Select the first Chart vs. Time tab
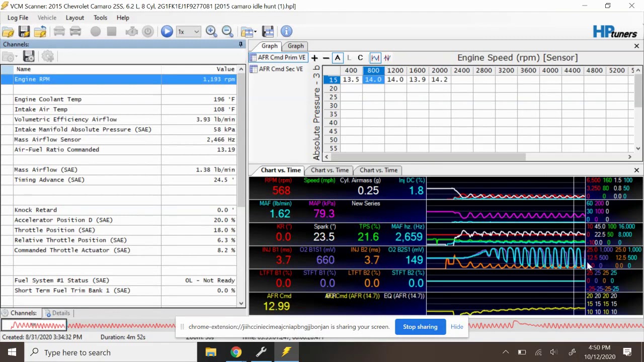 click(280, 170)
